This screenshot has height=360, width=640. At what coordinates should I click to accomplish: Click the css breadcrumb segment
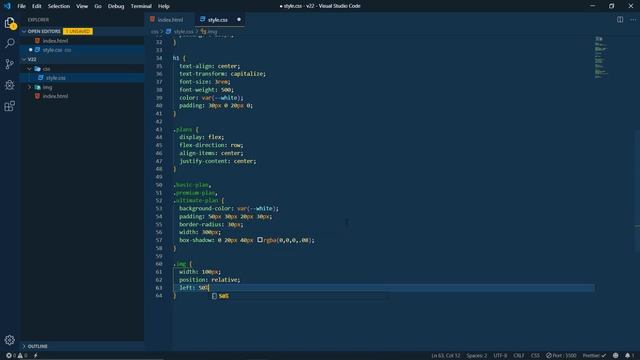click(154, 31)
